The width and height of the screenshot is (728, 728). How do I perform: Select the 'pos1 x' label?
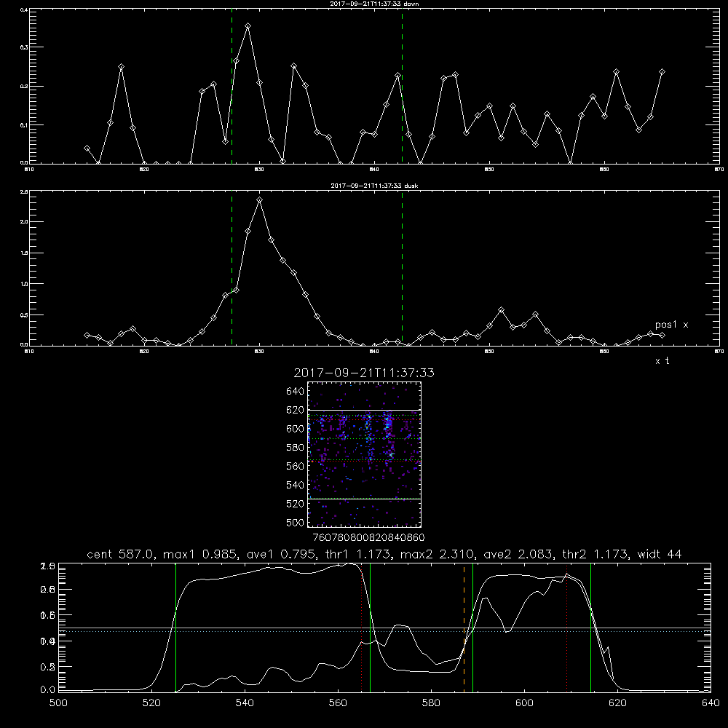tap(671, 325)
